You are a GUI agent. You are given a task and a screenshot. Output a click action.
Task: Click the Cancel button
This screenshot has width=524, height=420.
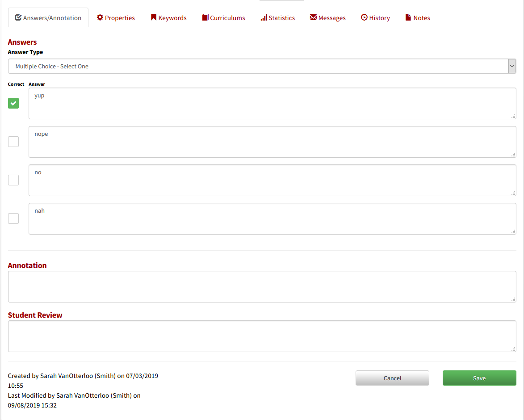pos(392,378)
